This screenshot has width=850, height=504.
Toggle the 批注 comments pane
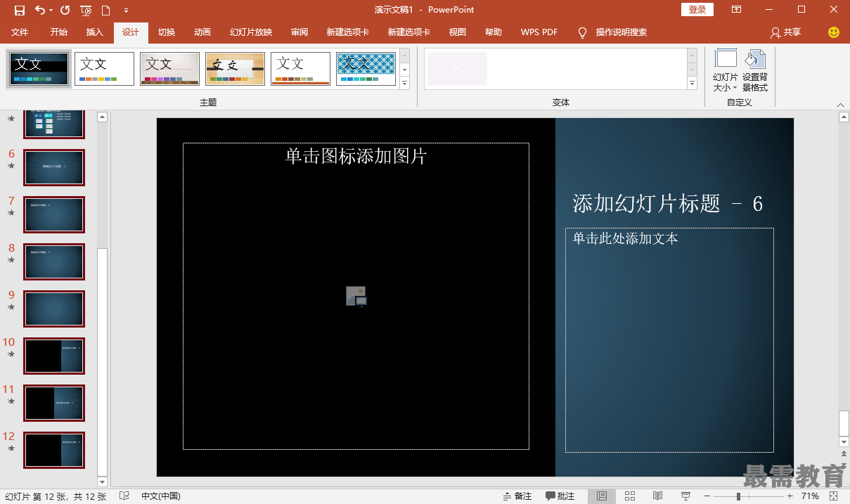click(560, 496)
